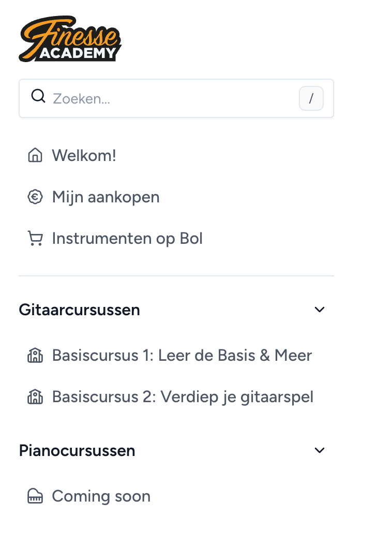
Task: Click the course icon beside Basiscursus 2
Action: point(35,397)
